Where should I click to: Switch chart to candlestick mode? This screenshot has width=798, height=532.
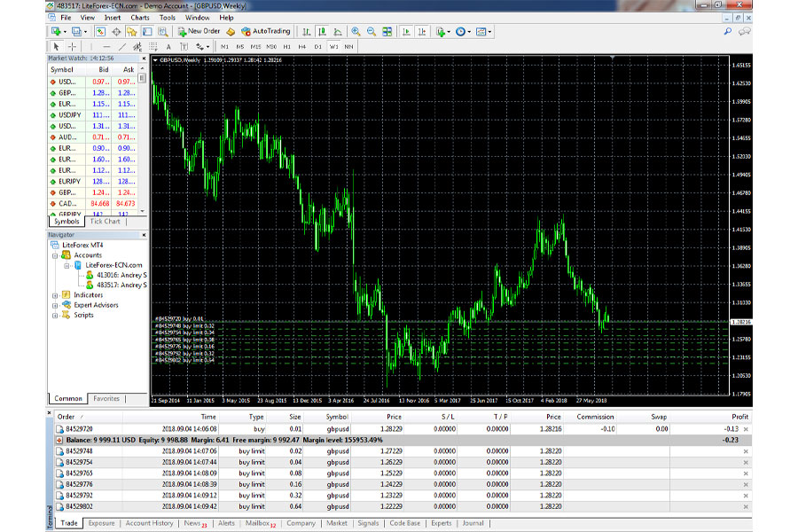tap(322, 32)
